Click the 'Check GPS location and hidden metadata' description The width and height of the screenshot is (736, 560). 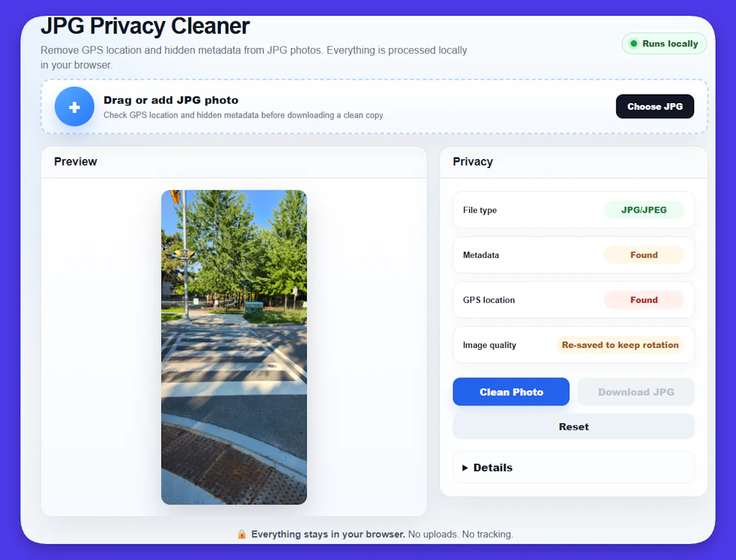244,115
